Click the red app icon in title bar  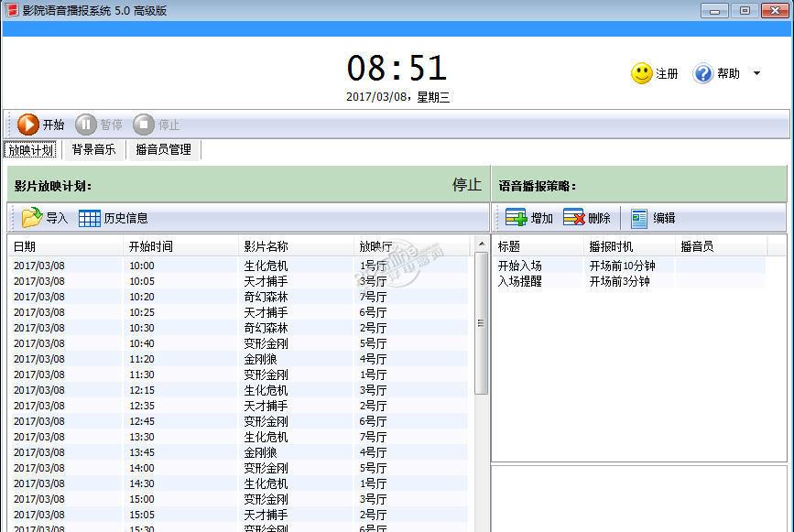click(x=11, y=10)
